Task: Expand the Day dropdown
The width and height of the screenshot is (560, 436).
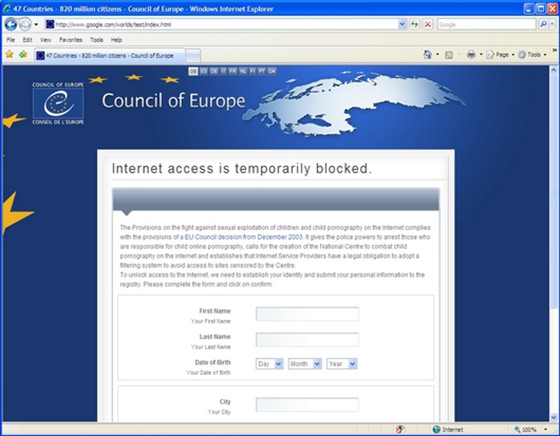Action: tap(270, 364)
